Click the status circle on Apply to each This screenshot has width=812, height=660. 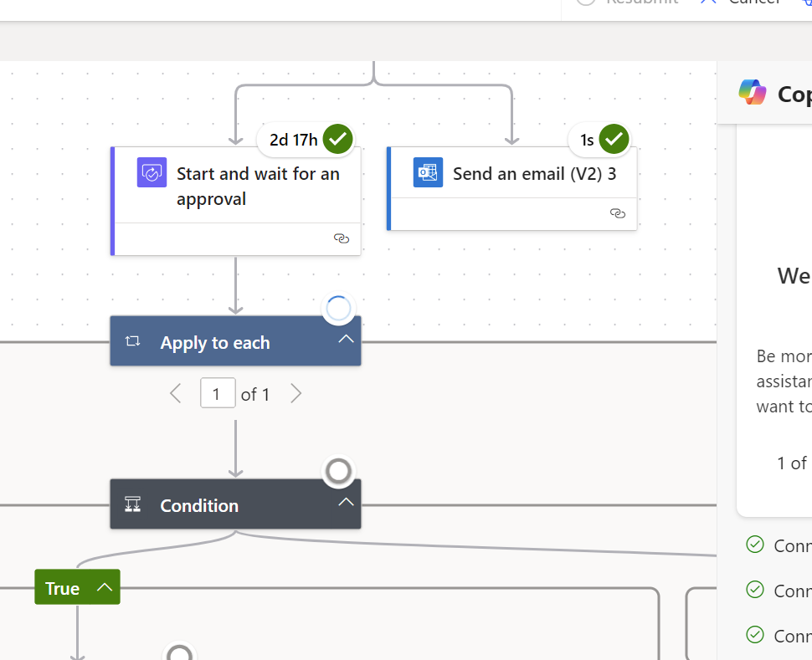(338, 309)
